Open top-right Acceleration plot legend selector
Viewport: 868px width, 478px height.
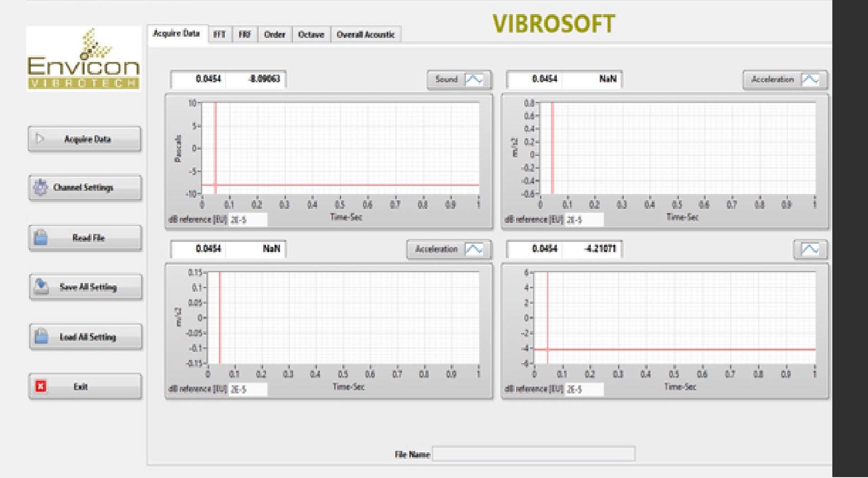[x=772, y=80]
